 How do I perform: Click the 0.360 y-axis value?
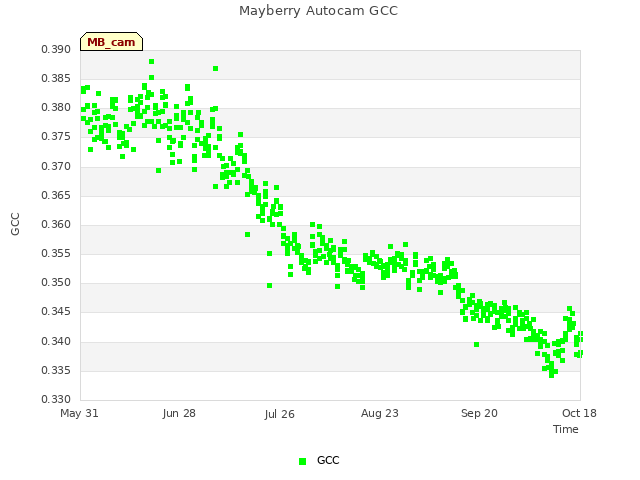pos(56,224)
